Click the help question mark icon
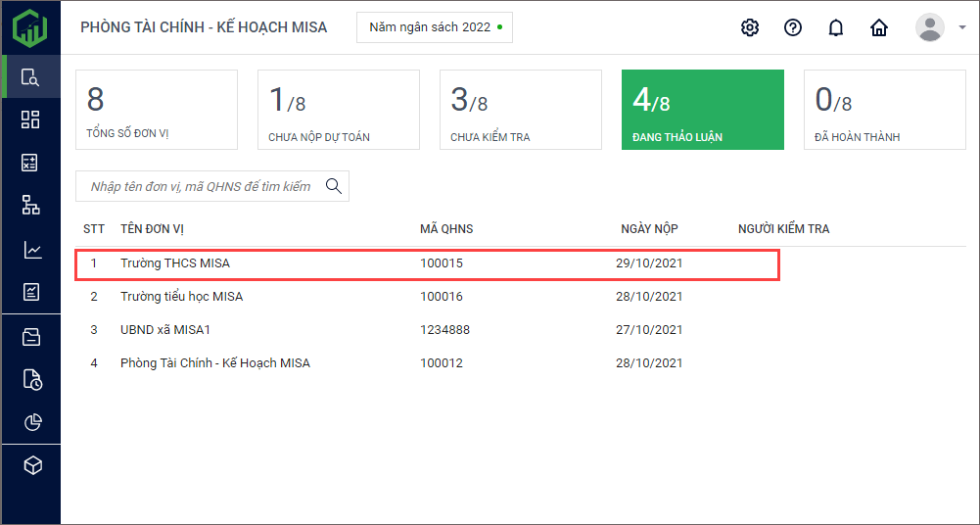980x525 pixels. point(793,27)
